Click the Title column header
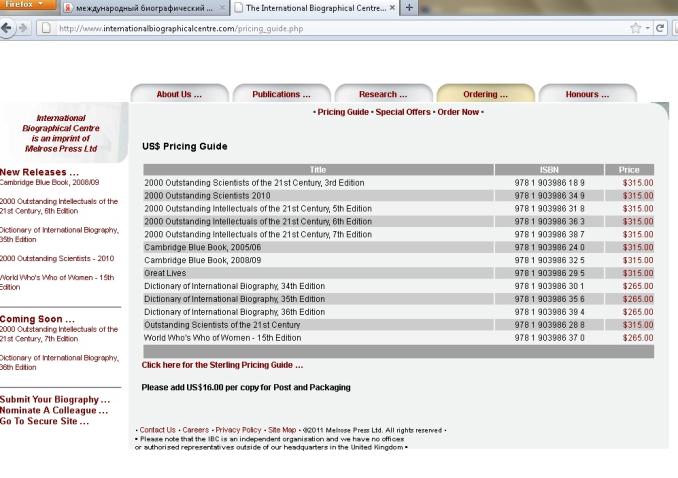Viewport: 678px width, 478px height. (318, 170)
